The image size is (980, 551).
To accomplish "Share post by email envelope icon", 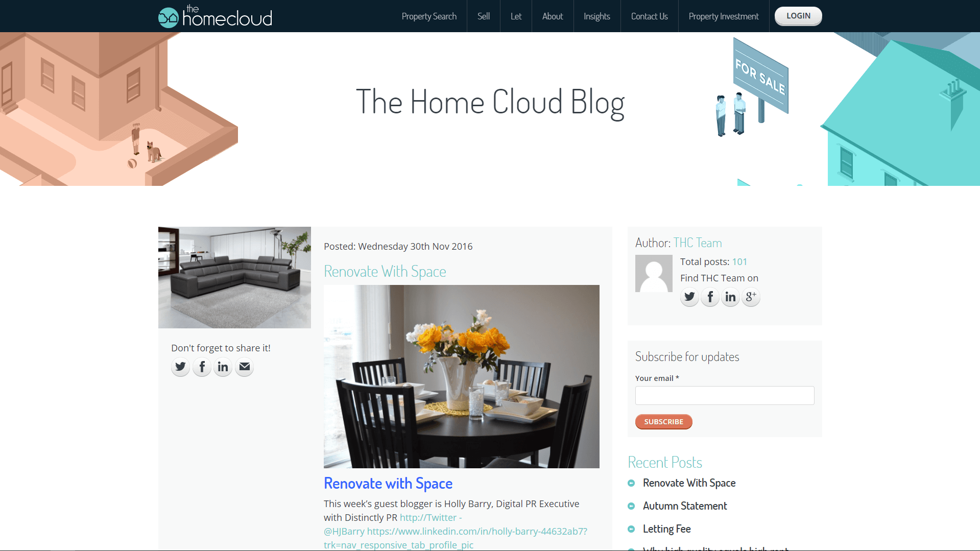I will coord(245,367).
